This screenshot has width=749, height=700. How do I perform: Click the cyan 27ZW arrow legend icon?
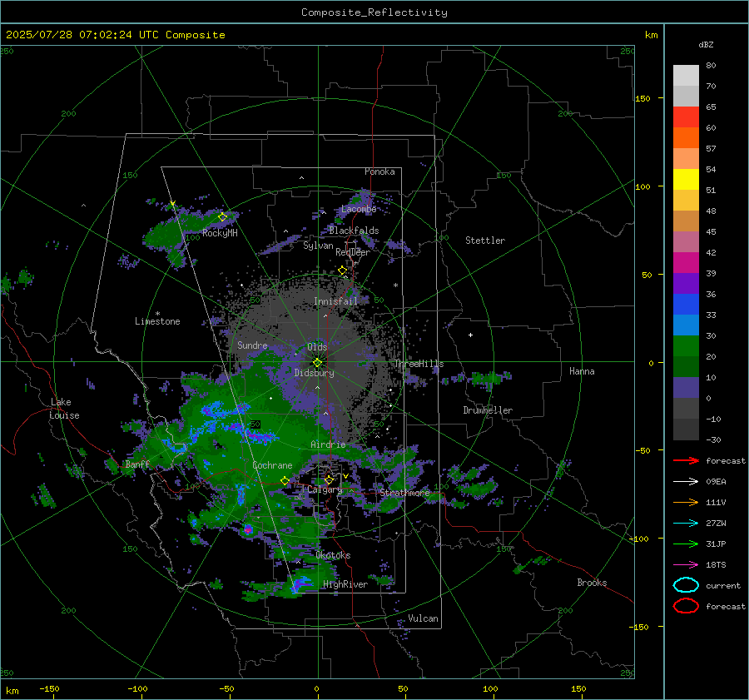(x=686, y=524)
